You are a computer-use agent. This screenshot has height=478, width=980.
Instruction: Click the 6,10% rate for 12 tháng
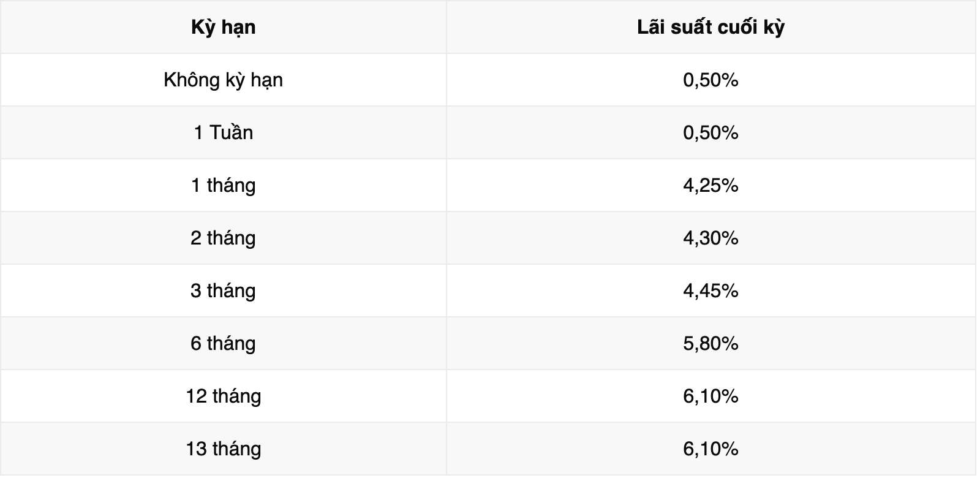point(710,396)
